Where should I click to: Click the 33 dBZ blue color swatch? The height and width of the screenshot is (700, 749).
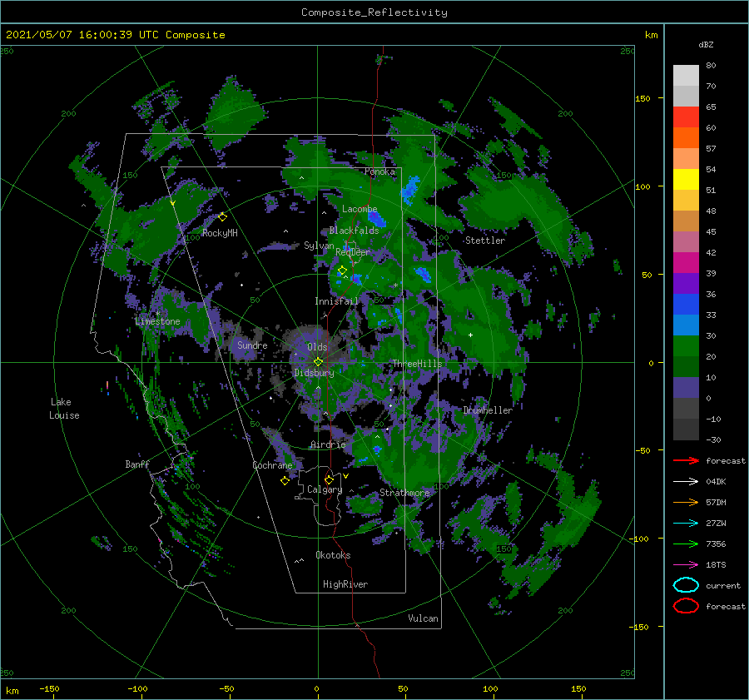click(x=686, y=325)
